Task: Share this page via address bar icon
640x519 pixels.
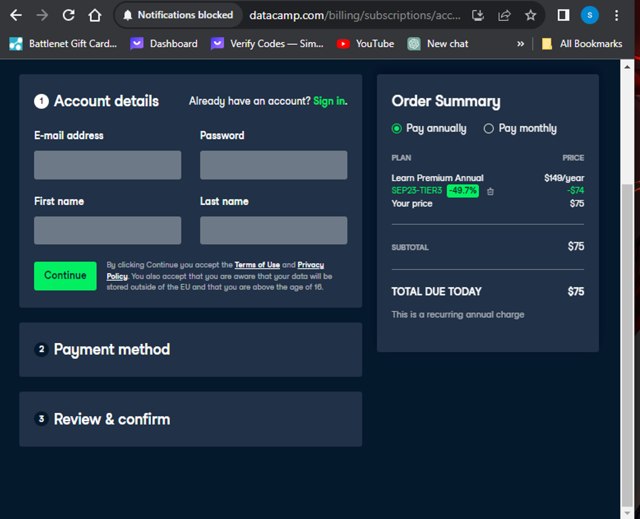Action: 504,16
